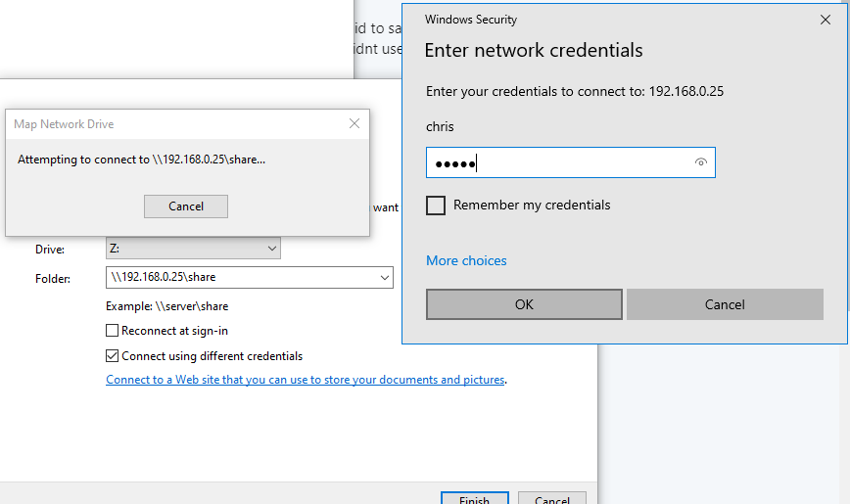Click More choices link
Viewport: 850px width, 504px height.
tap(466, 260)
